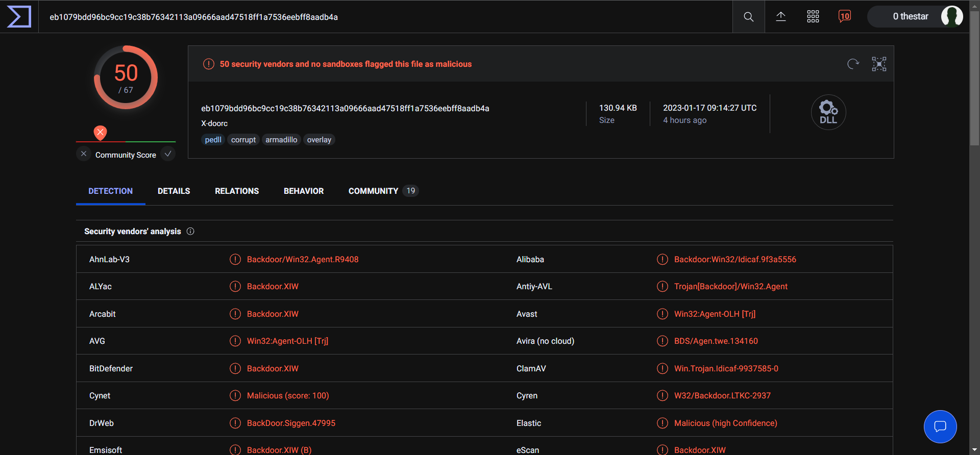Vote malicious with the X community button
Screen dimensions: 980x455
tap(84, 154)
